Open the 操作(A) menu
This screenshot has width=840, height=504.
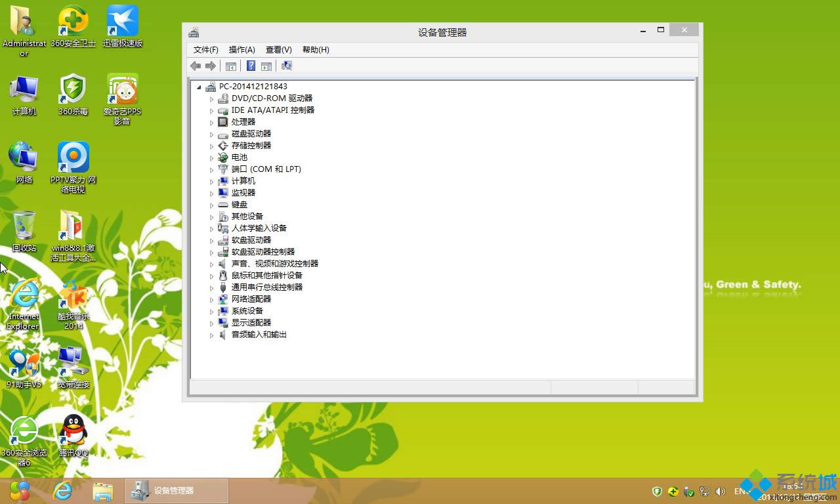click(241, 49)
